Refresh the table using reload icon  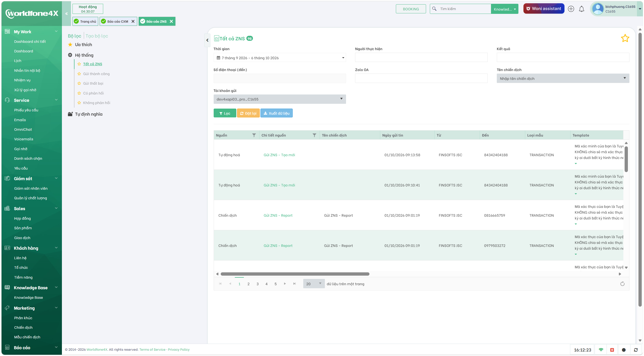coord(622,284)
